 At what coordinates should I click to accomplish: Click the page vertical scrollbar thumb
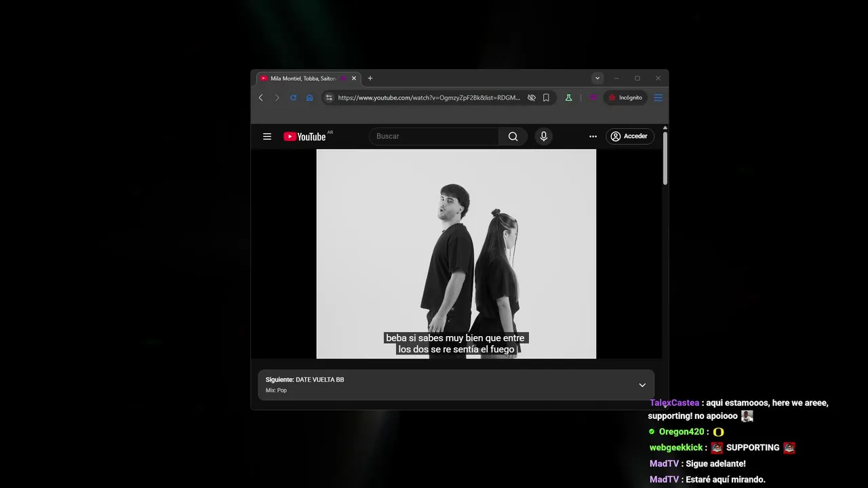pos(665,158)
